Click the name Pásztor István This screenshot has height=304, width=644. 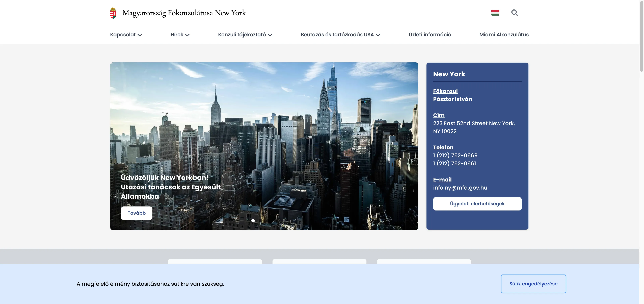pyautogui.click(x=452, y=99)
